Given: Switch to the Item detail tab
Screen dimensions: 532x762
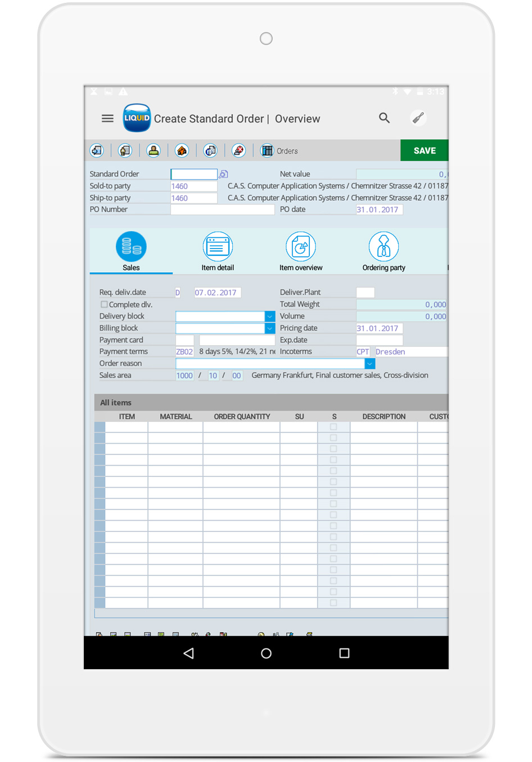Looking at the screenshot, I should pyautogui.click(x=218, y=252).
